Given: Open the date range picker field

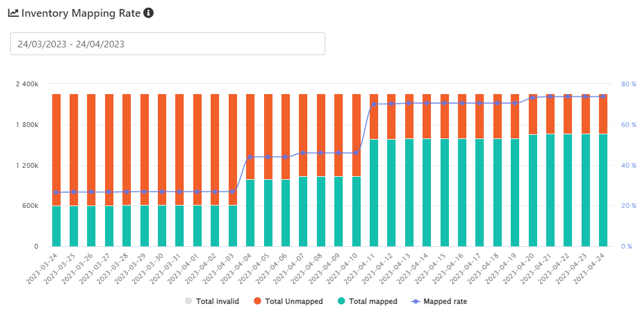Looking at the screenshot, I should (167, 44).
